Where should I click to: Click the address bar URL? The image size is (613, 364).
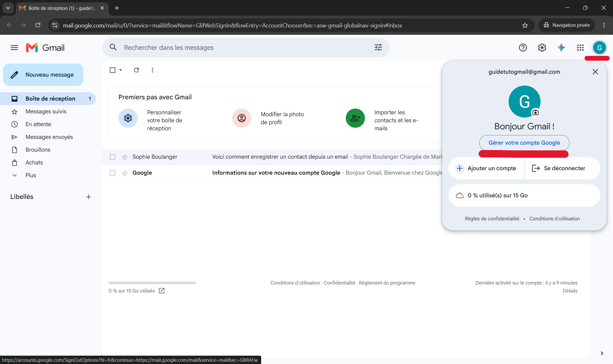[x=232, y=25]
